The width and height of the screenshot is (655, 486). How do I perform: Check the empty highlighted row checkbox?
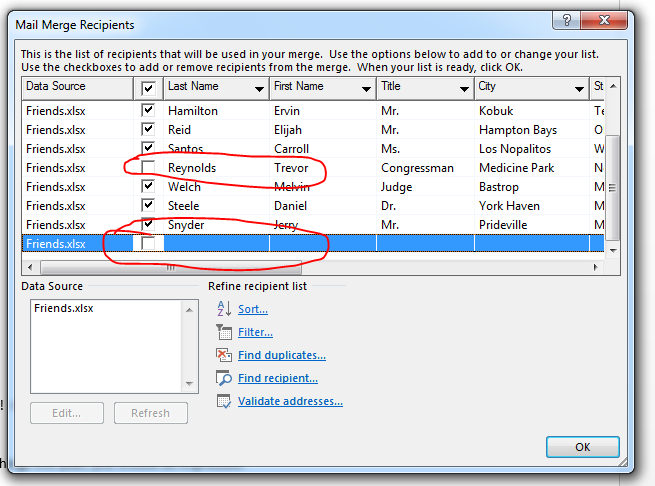[148, 244]
